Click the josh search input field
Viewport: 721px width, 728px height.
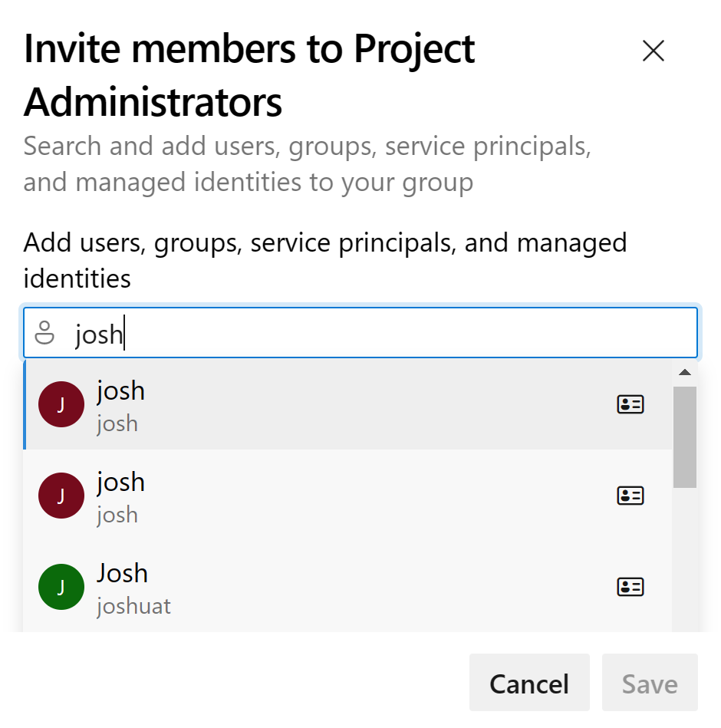[x=384, y=334]
